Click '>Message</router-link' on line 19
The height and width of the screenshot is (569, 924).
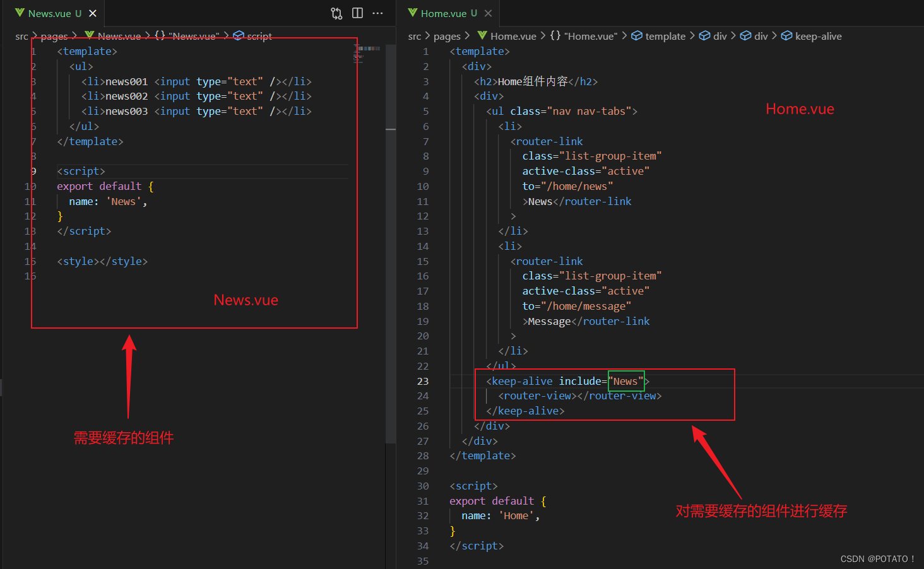pos(586,321)
